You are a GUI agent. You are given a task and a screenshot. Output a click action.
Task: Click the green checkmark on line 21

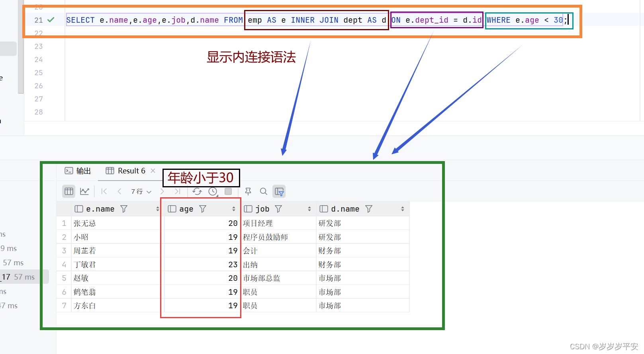[x=51, y=19]
